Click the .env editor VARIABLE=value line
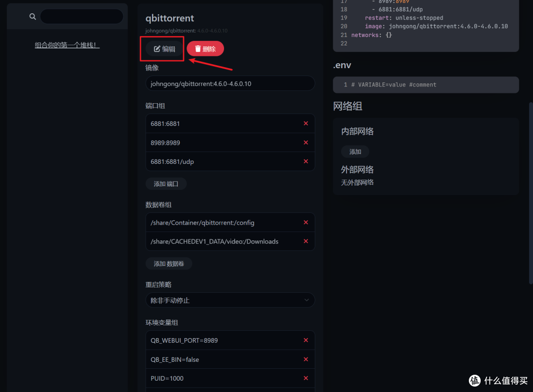 pos(394,84)
